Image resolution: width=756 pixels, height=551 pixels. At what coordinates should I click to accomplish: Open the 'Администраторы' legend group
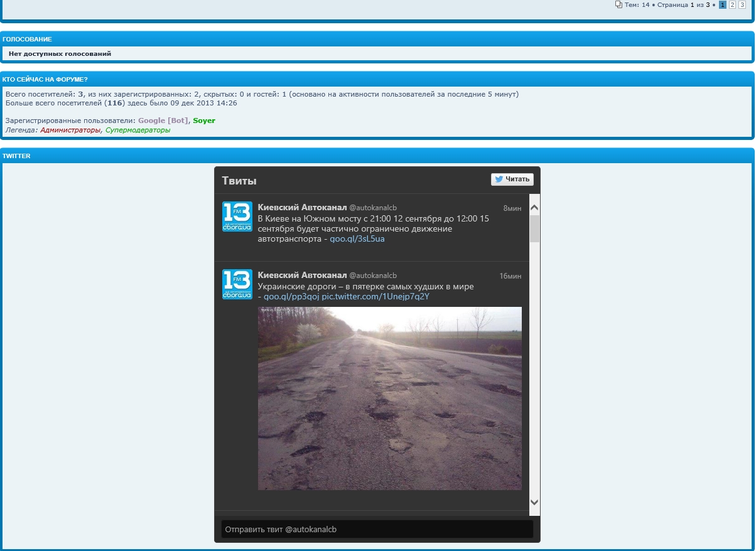pos(70,130)
